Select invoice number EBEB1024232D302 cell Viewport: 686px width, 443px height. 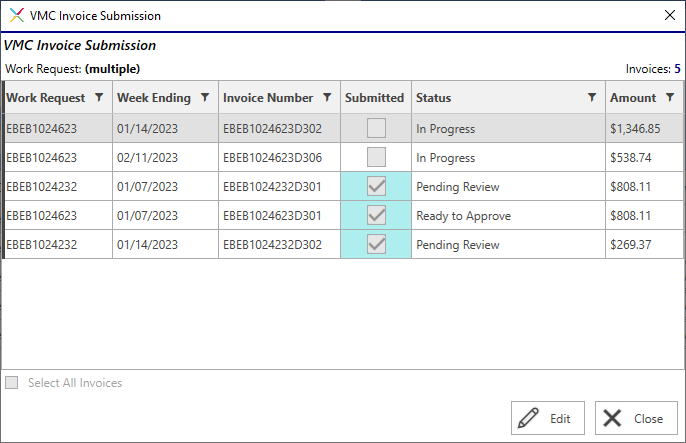(x=279, y=244)
